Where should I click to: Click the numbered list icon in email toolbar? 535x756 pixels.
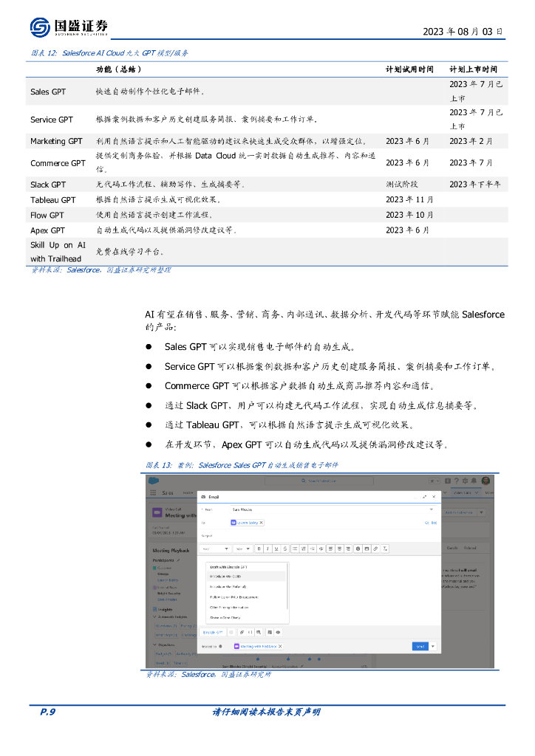pos(304,549)
